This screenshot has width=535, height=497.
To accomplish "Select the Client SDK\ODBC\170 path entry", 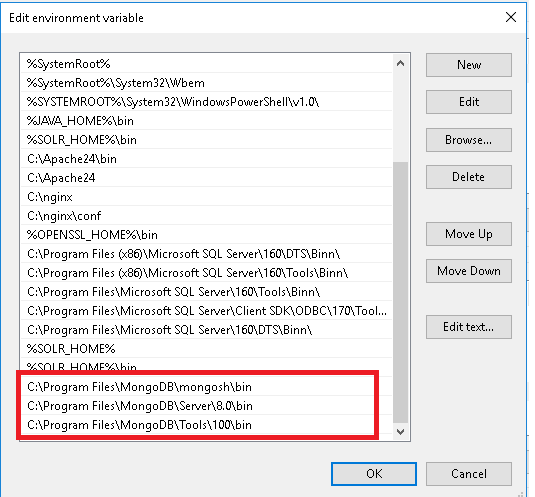I will 206,311.
